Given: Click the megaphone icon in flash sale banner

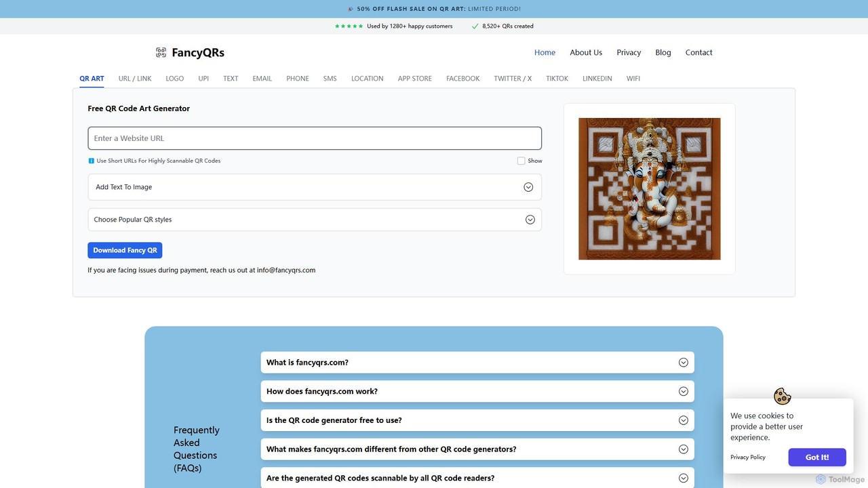Looking at the screenshot, I should (x=351, y=9).
